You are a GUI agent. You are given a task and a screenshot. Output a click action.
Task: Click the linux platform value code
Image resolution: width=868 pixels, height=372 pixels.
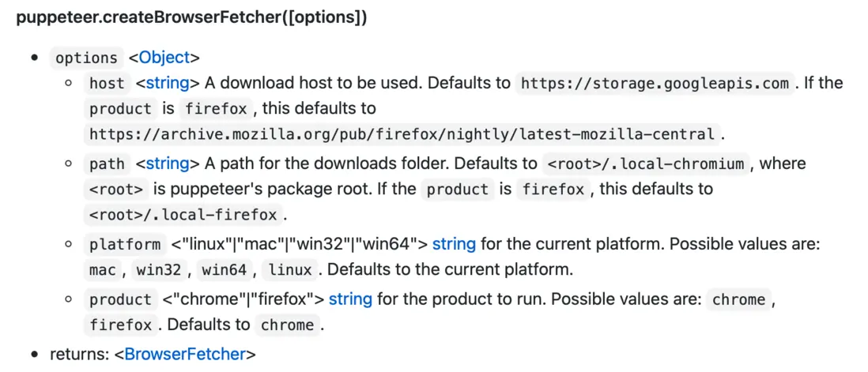click(x=290, y=270)
